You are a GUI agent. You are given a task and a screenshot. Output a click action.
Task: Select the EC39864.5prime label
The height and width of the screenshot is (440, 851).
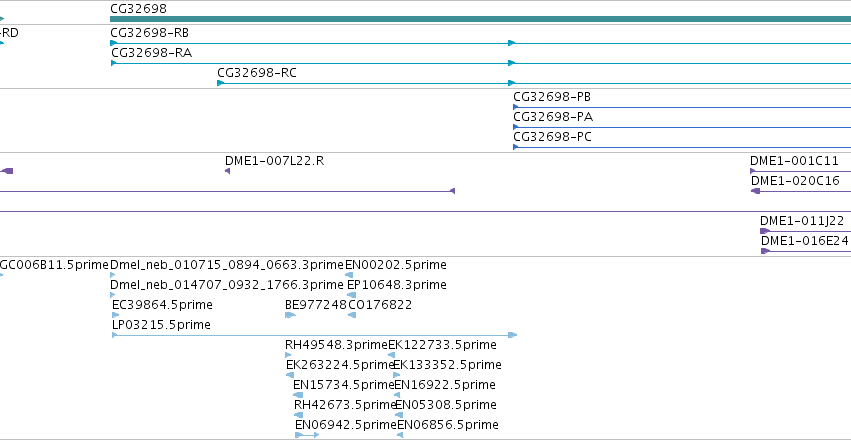[162, 305]
